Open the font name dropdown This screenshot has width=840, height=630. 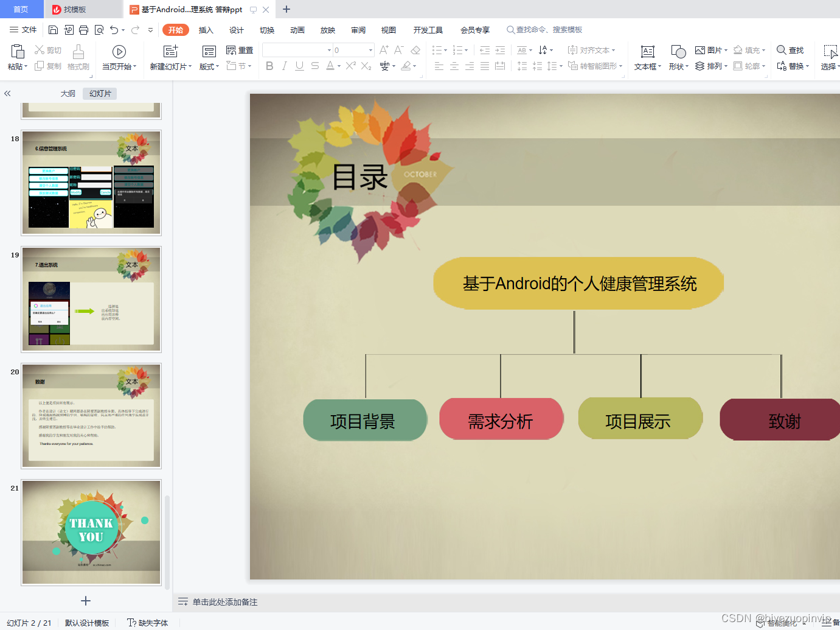click(x=330, y=51)
